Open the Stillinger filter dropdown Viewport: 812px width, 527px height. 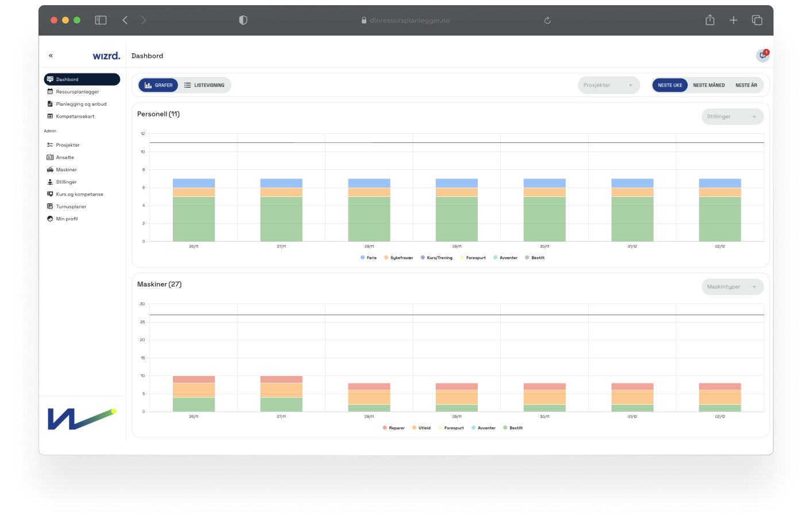732,117
